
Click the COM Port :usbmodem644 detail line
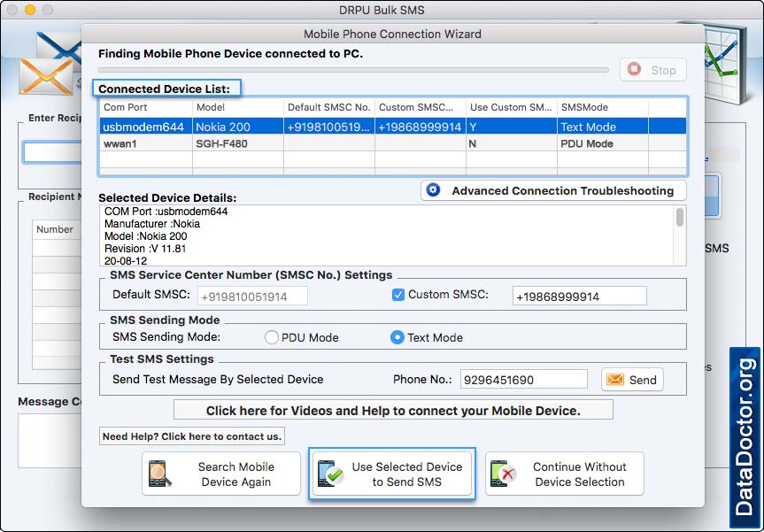(166, 212)
